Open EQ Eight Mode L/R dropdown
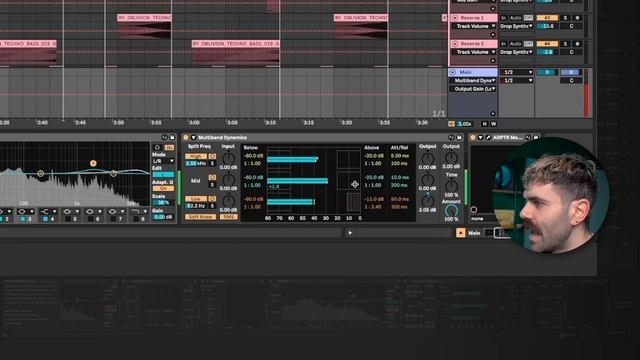This screenshot has width=640, height=360. point(163,161)
